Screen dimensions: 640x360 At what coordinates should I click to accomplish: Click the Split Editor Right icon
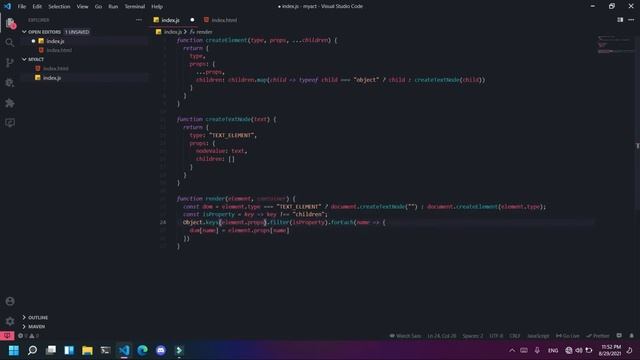click(620, 20)
